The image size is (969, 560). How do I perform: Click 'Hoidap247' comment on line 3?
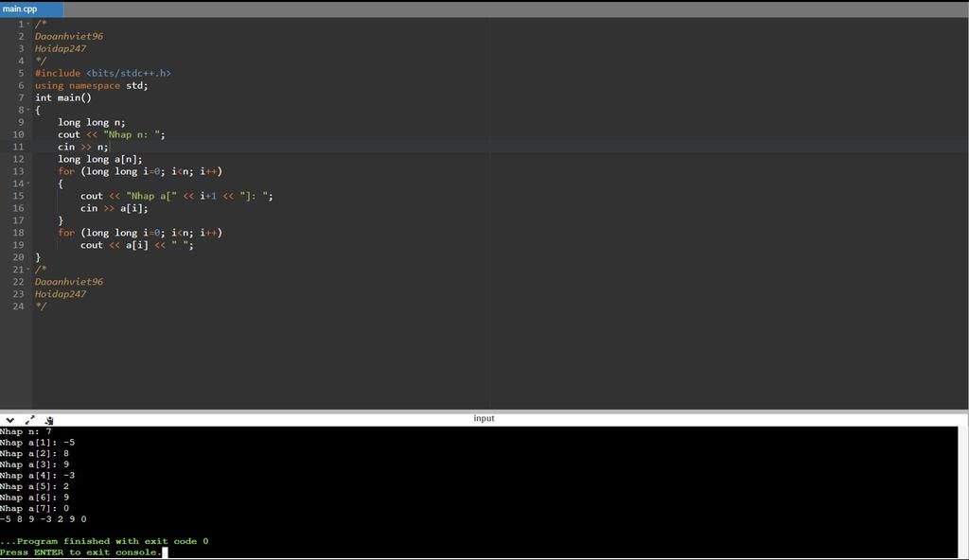coord(61,49)
